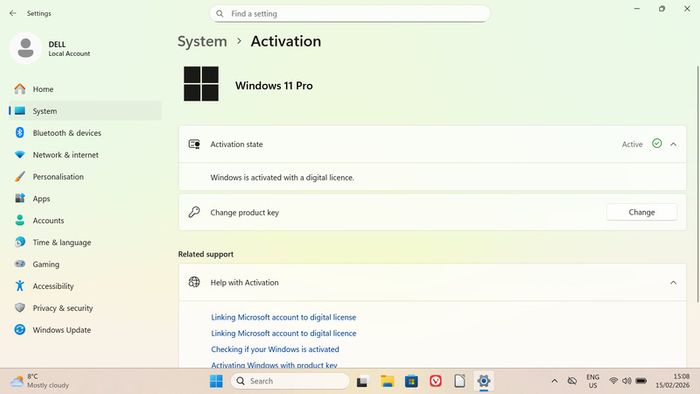Click the Windows Update sync icon
This screenshot has height=394, width=700.
[x=20, y=329]
